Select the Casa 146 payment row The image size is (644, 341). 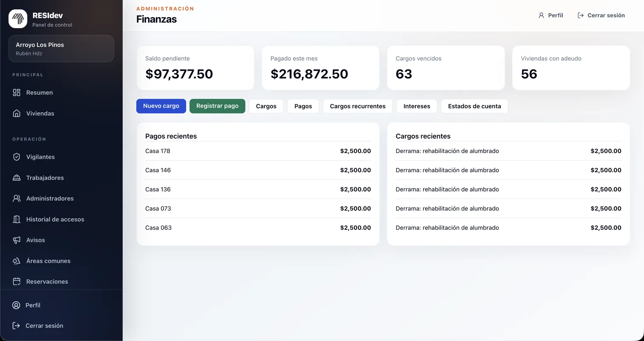(258, 170)
